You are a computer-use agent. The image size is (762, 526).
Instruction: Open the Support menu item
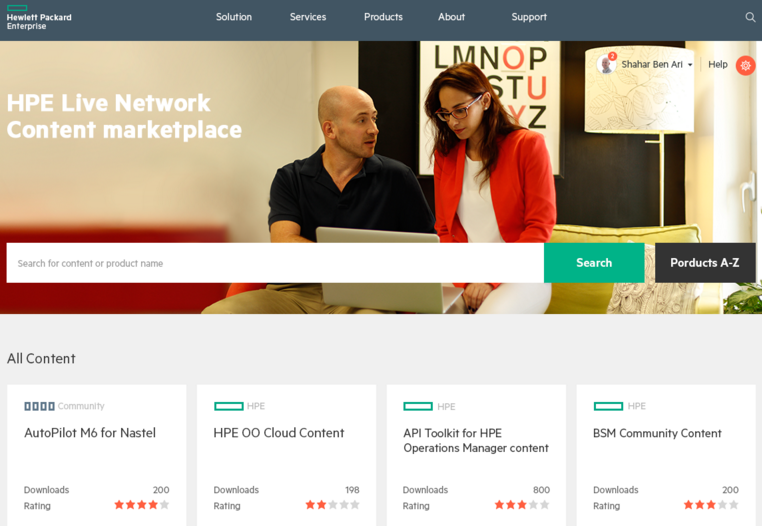[x=529, y=17]
